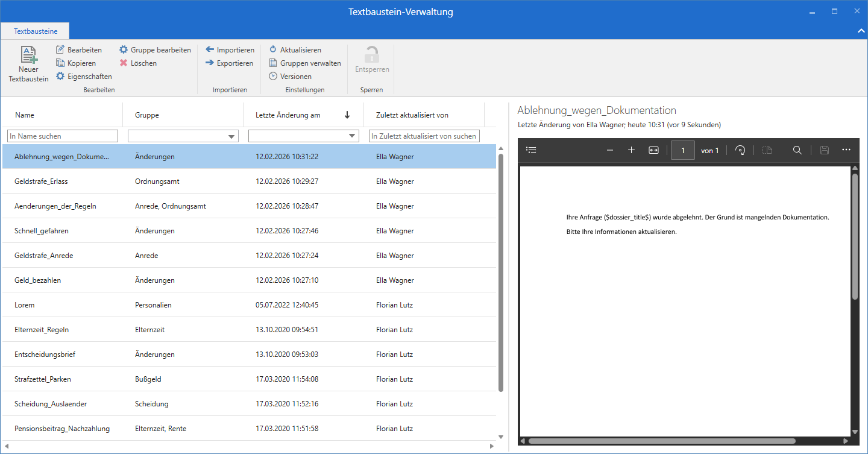Open the document search in the preview
Image resolution: width=868 pixels, height=454 pixels.
click(797, 150)
